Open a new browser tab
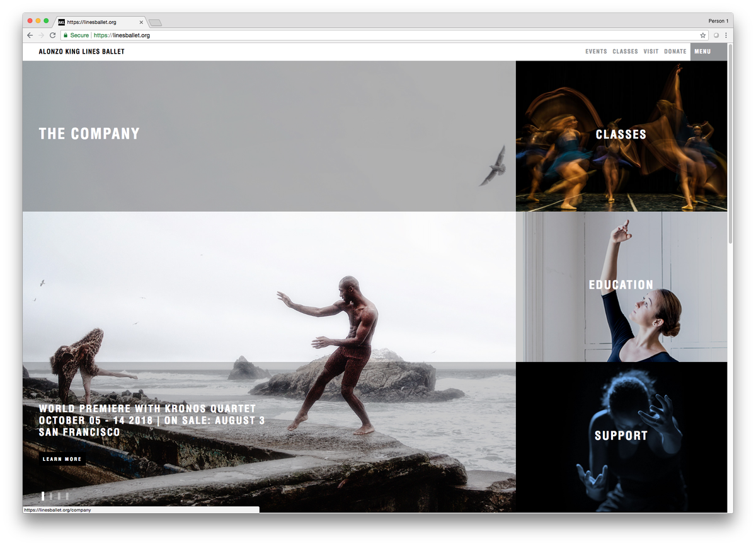Screen dimensions: 756x546 154,21
